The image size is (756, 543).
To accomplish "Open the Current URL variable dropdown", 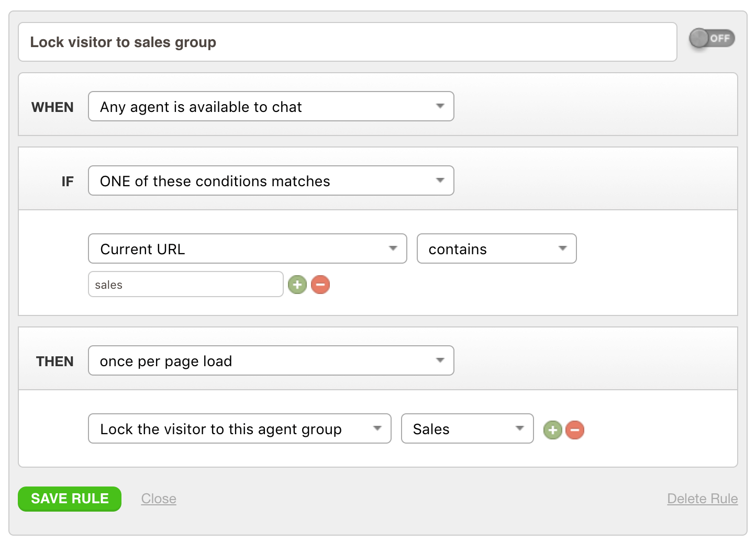I will click(x=247, y=249).
